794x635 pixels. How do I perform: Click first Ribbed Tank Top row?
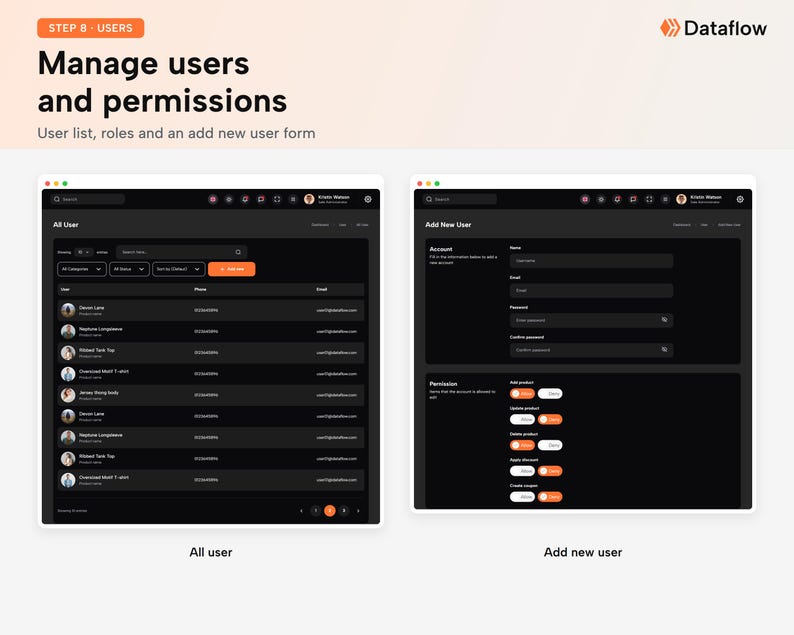click(x=211, y=352)
